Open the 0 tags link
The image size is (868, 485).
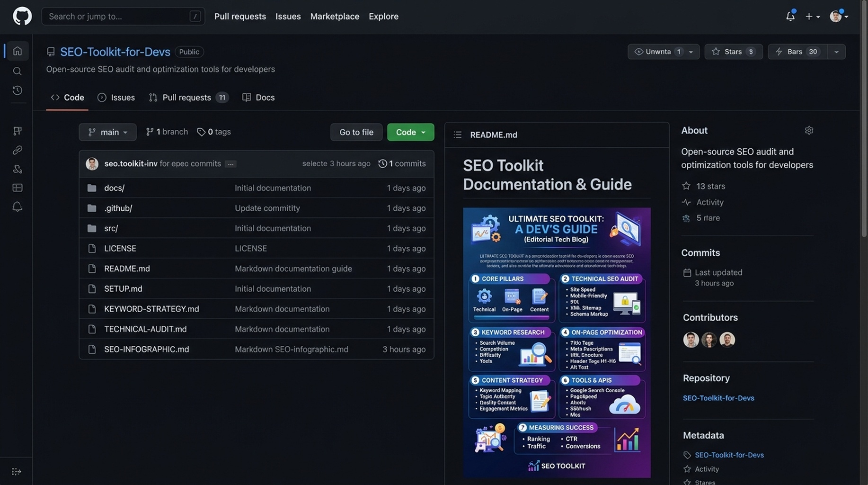pos(214,132)
